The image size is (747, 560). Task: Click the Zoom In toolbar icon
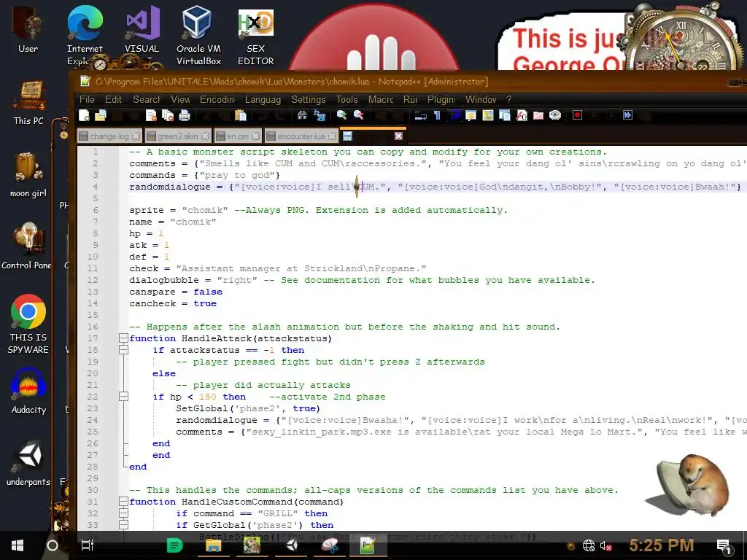point(341,115)
